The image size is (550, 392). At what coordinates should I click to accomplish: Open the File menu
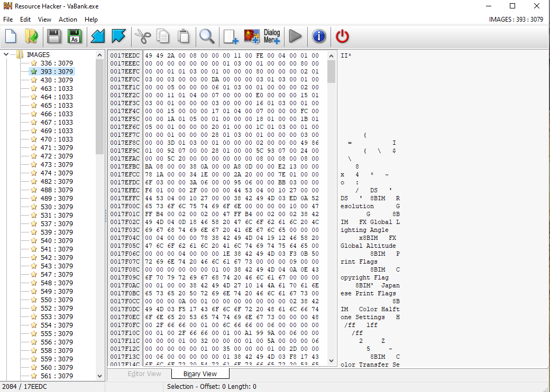point(8,20)
